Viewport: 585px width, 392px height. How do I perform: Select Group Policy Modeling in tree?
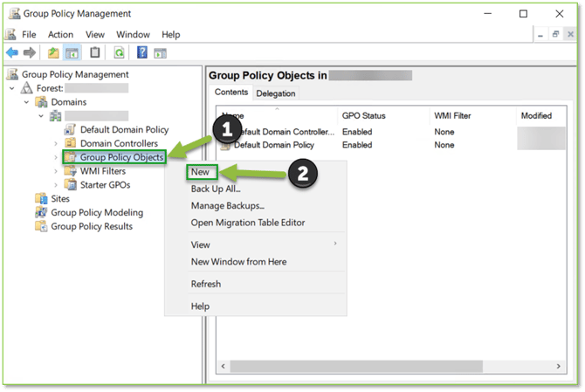click(x=96, y=212)
